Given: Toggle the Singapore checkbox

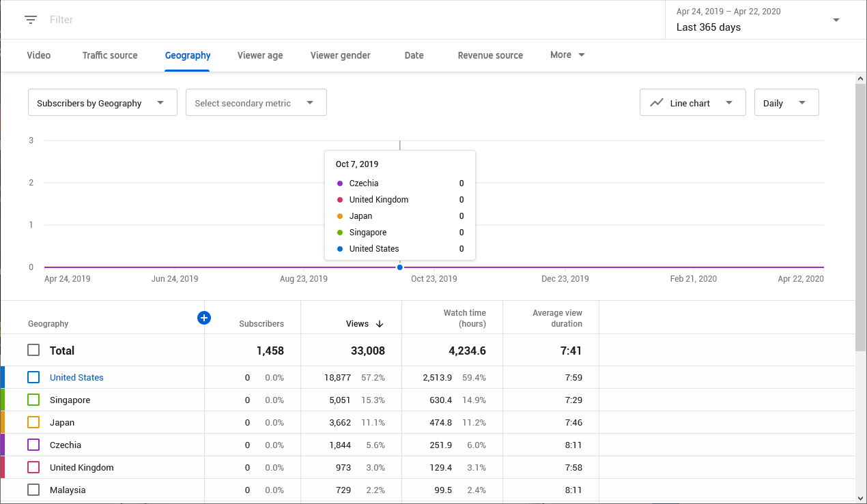Looking at the screenshot, I should click(x=33, y=400).
